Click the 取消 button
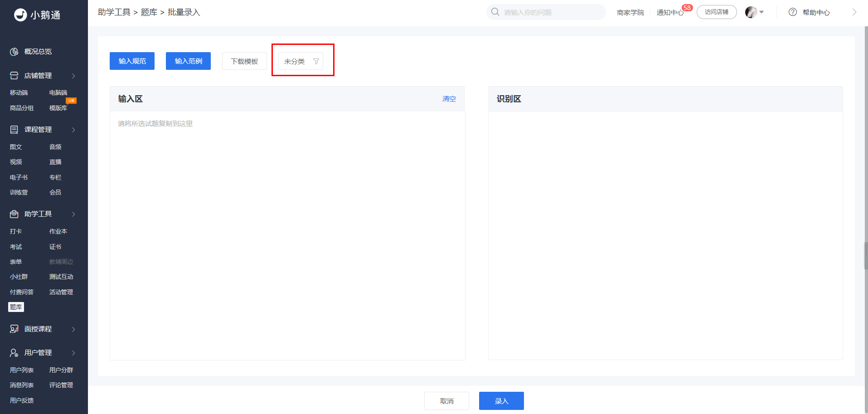Image resolution: width=868 pixels, height=414 pixels. pyautogui.click(x=446, y=401)
